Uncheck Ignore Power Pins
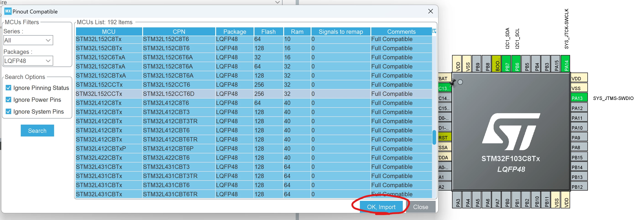Viewport: 644px width, 220px height. pos(8,100)
